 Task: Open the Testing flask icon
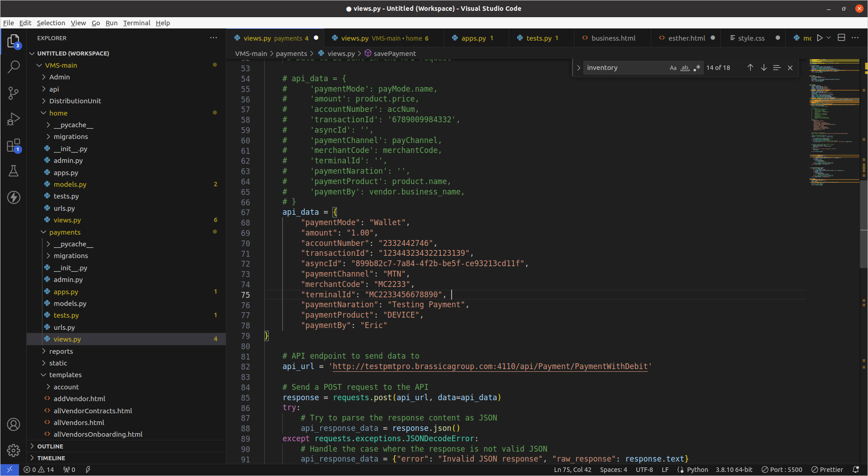point(14,171)
